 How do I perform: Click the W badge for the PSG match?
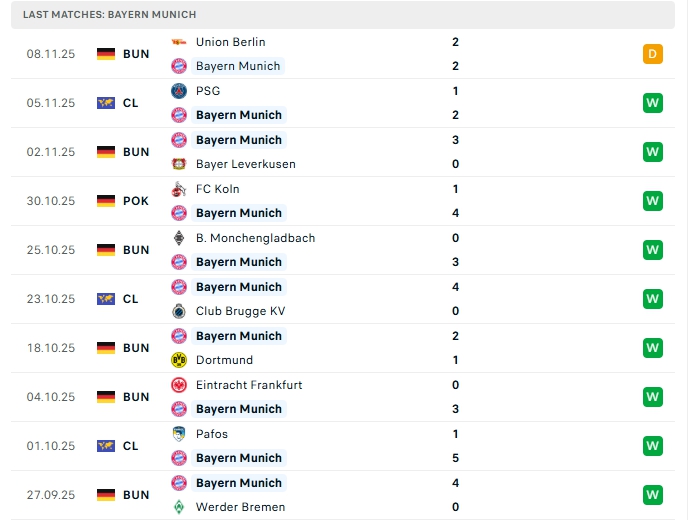653,103
